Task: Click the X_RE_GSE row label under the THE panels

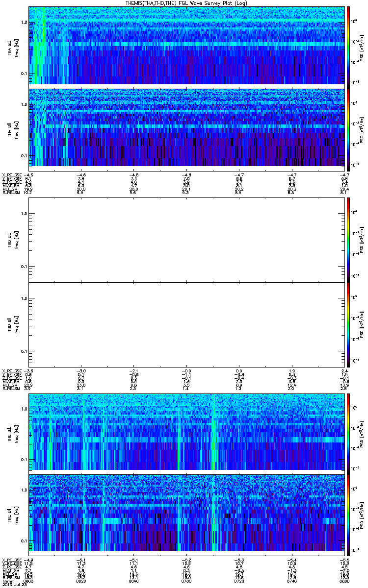Action: 11,560
